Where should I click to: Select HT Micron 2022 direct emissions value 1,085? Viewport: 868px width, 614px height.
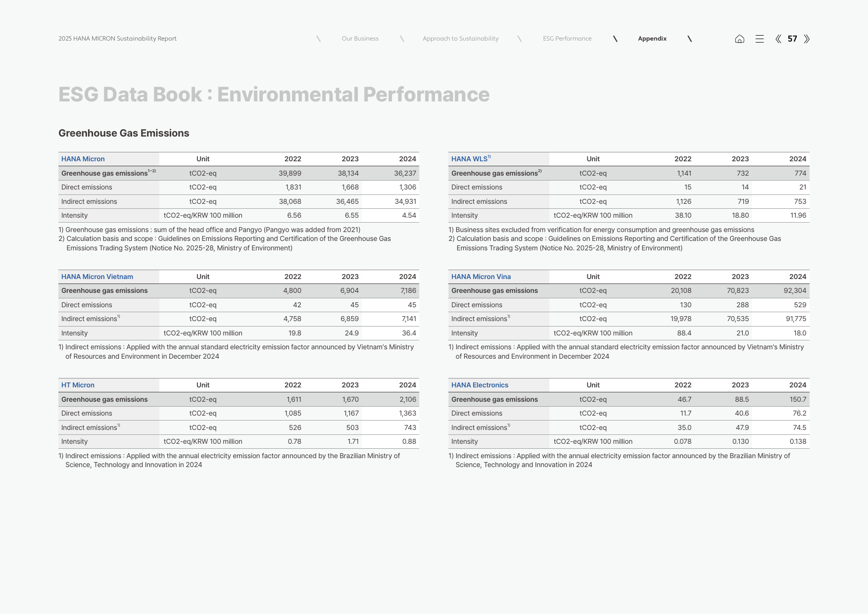tap(292, 413)
